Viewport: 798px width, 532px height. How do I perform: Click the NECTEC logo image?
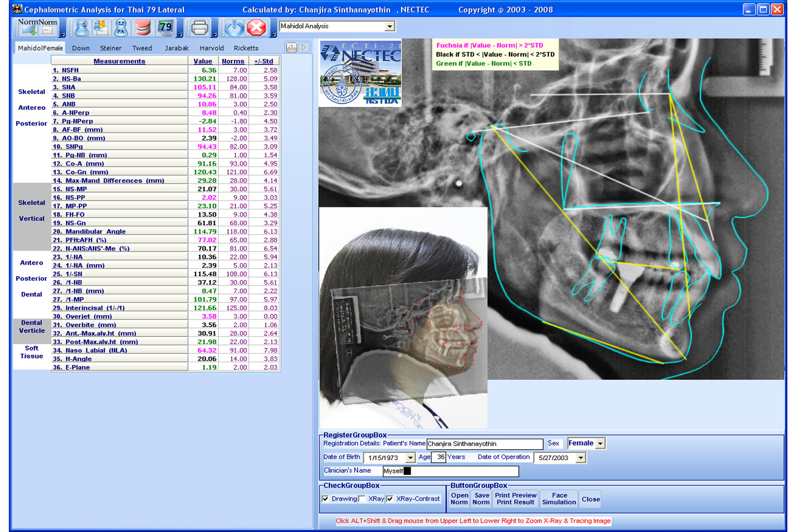[x=360, y=73]
